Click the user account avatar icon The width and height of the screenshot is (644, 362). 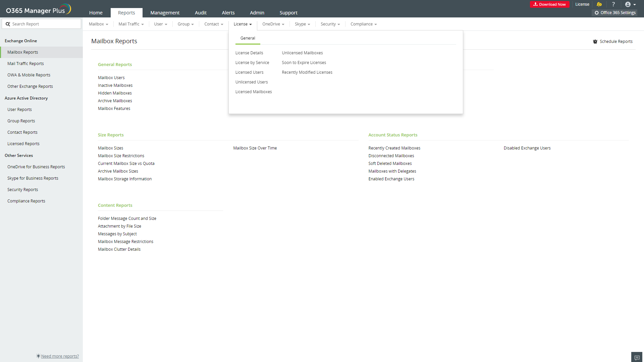tap(628, 4)
